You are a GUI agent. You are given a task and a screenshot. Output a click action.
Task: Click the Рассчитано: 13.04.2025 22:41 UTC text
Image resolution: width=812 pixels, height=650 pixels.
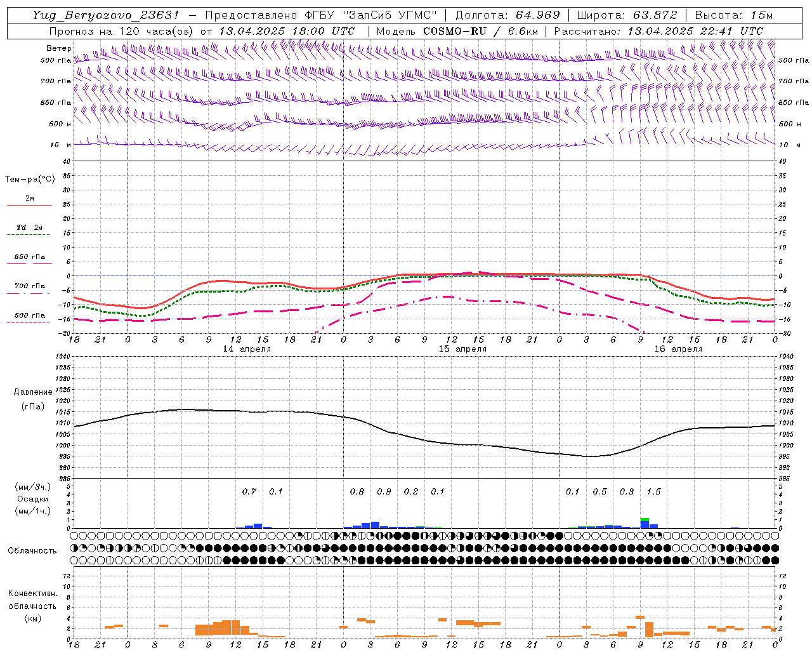pyautogui.click(x=658, y=31)
